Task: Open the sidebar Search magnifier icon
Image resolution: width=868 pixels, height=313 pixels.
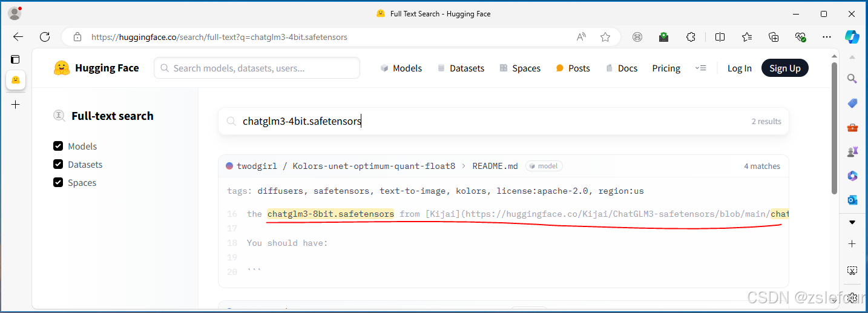Action: click(x=852, y=79)
